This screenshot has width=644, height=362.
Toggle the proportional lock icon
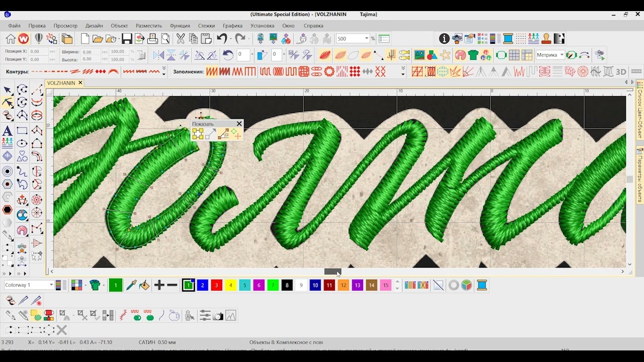tap(141, 55)
